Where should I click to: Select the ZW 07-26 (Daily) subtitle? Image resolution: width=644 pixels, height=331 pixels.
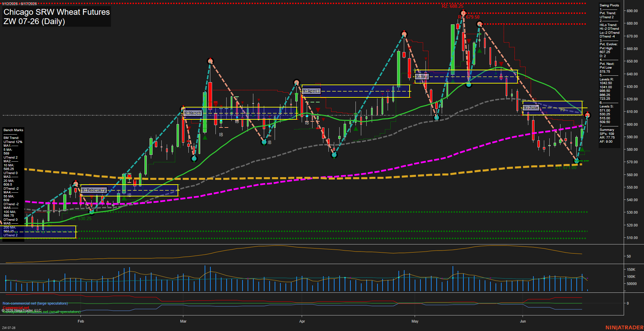34,21
